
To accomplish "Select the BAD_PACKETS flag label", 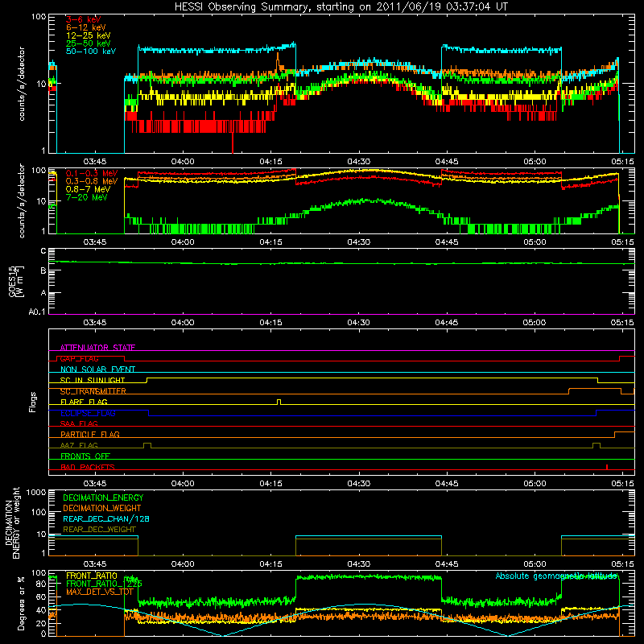I will click(x=88, y=467).
